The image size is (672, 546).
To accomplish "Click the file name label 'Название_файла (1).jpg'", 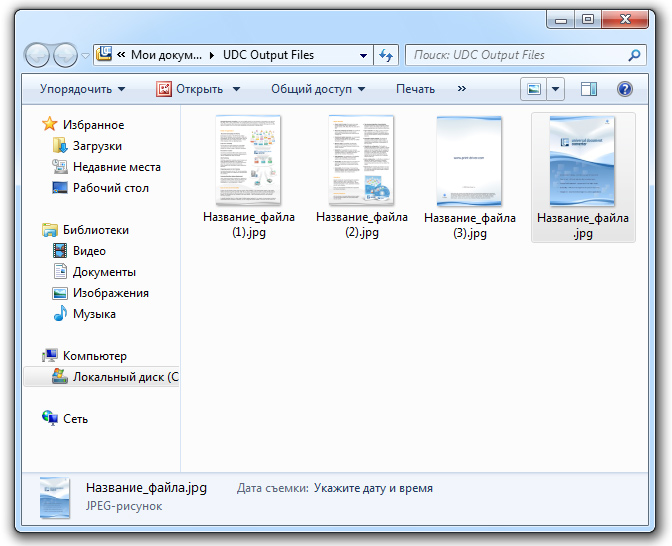I will pyautogui.click(x=249, y=225).
